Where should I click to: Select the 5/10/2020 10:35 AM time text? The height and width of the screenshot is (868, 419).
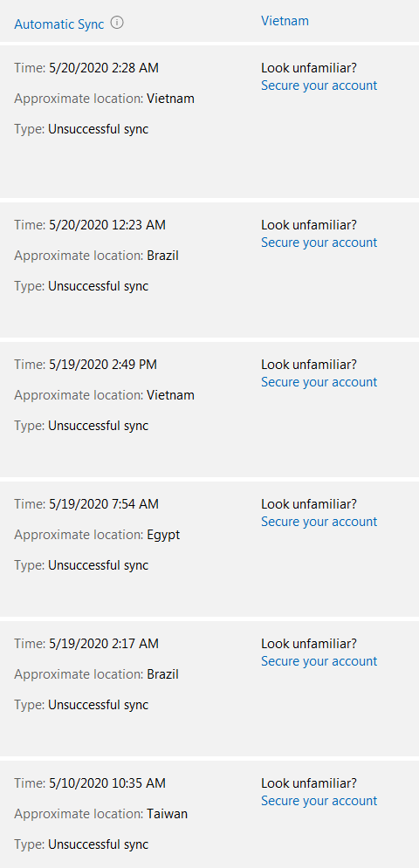pyautogui.click(x=107, y=783)
